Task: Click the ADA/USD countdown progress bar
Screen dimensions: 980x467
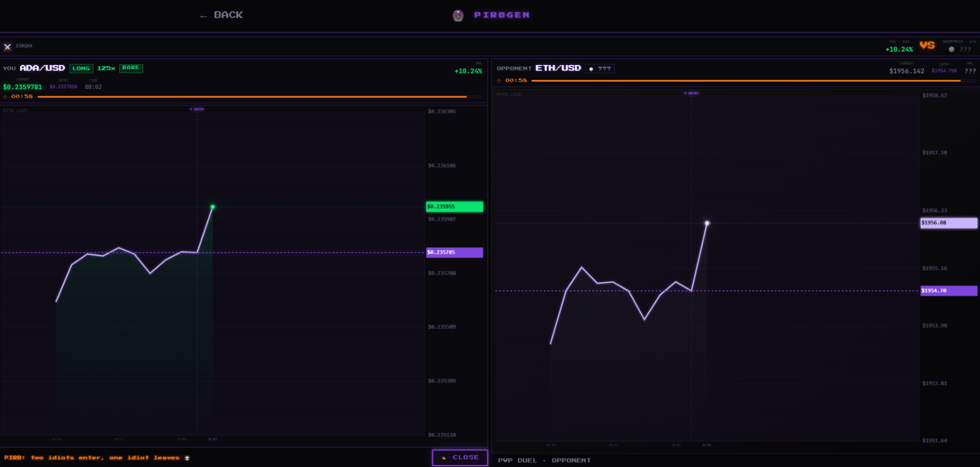Action: [253, 97]
